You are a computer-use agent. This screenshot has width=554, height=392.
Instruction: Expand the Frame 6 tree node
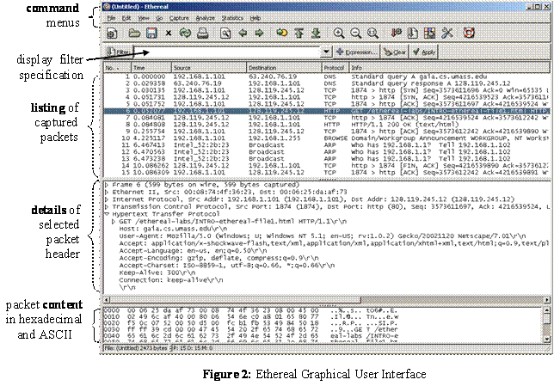point(106,185)
